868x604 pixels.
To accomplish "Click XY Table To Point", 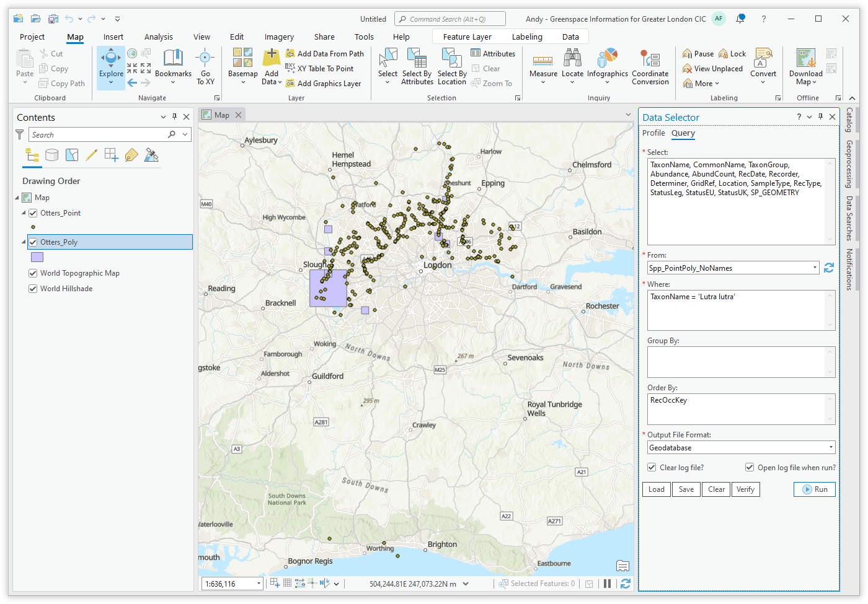I will click(319, 69).
